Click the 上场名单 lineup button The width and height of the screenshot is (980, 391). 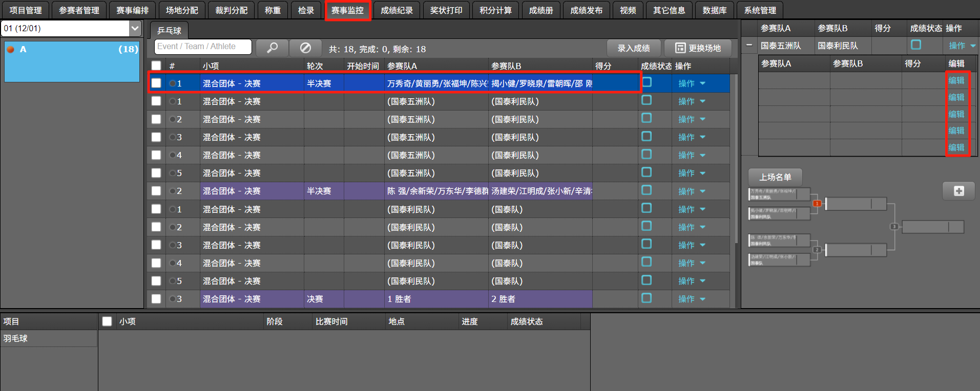coord(775,177)
